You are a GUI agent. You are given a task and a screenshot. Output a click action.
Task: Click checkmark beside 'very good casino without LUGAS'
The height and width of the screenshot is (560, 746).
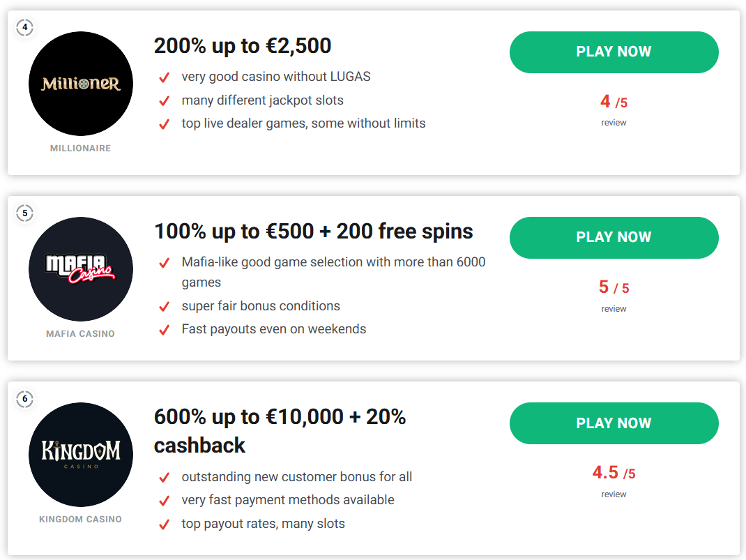(165, 77)
